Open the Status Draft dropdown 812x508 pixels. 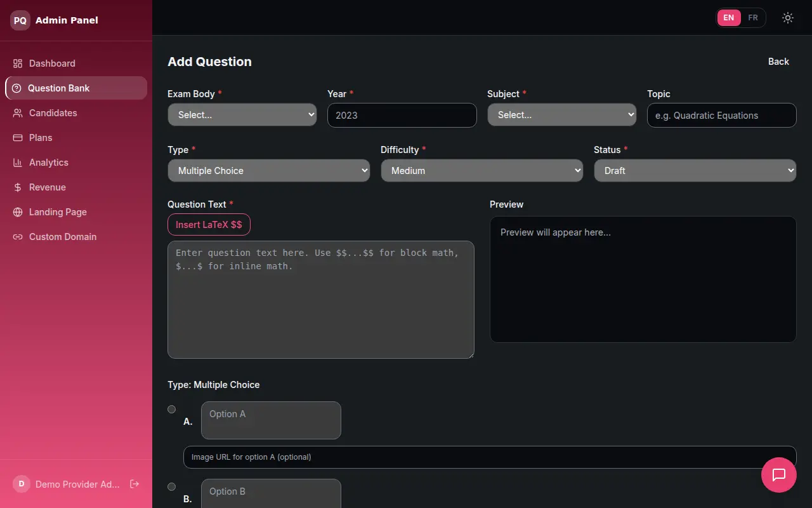(x=695, y=171)
